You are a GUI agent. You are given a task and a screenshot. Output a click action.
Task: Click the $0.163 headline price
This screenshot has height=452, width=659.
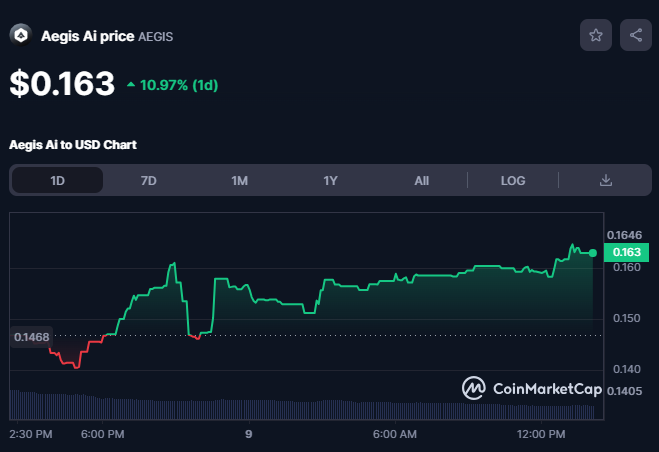click(x=62, y=83)
